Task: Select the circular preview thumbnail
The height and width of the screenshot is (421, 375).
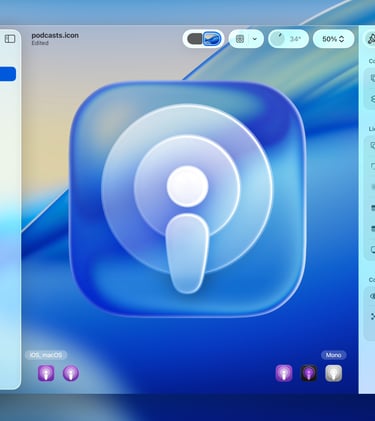Action: pos(71,373)
